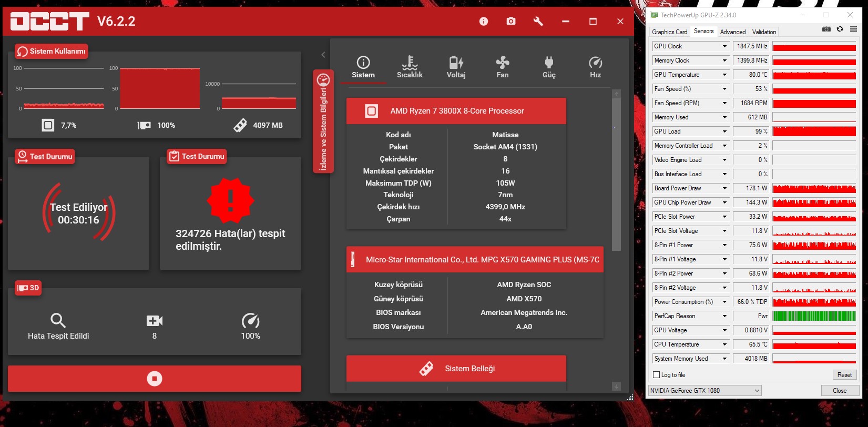
Task: Click the CPU usage icon showing 7,7%
Action: click(x=48, y=125)
